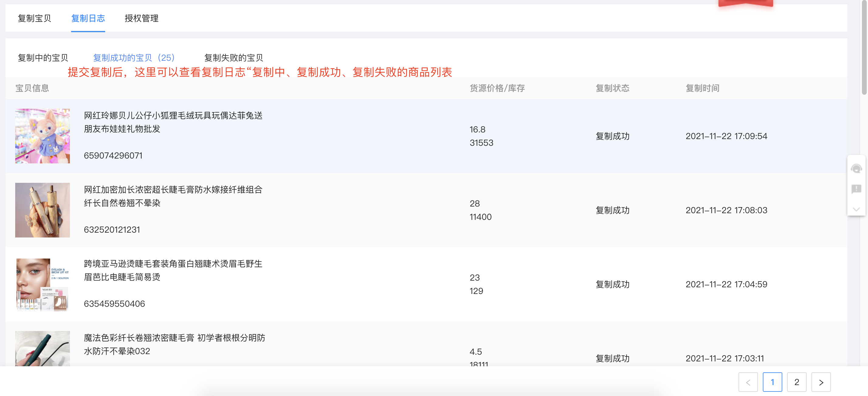The height and width of the screenshot is (396, 868).
Task: Switch to 复制宝贝 tab
Action: (34, 18)
